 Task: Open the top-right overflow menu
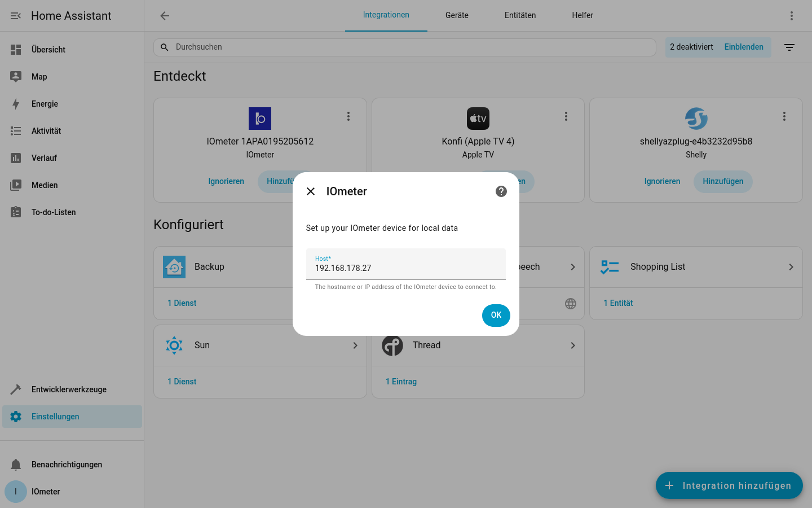point(792,16)
